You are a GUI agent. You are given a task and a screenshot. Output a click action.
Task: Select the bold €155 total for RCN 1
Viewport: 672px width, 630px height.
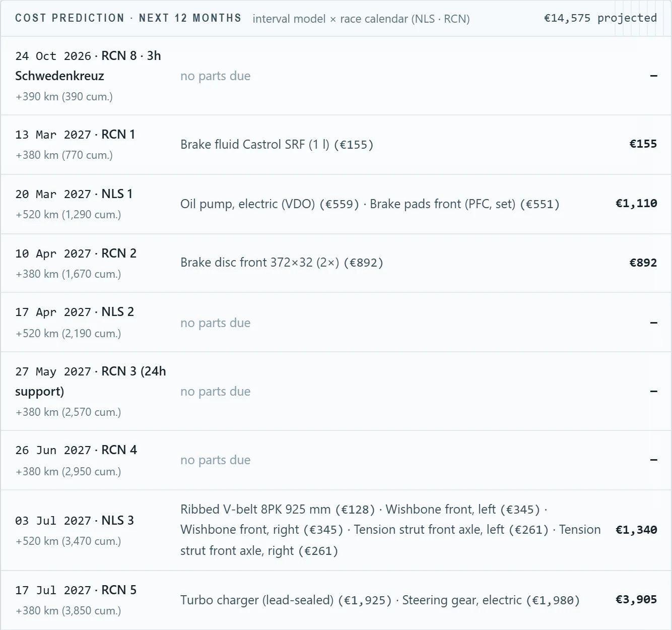click(x=643, y=144)
